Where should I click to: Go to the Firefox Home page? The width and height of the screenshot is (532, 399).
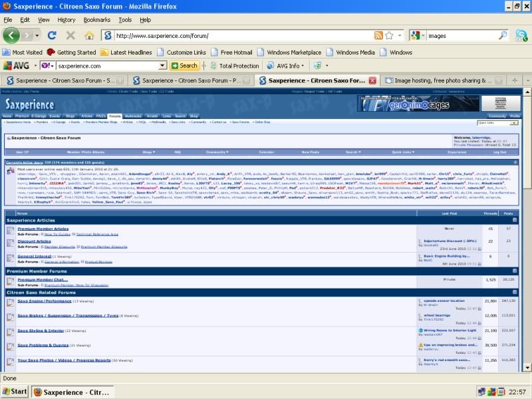89,35
